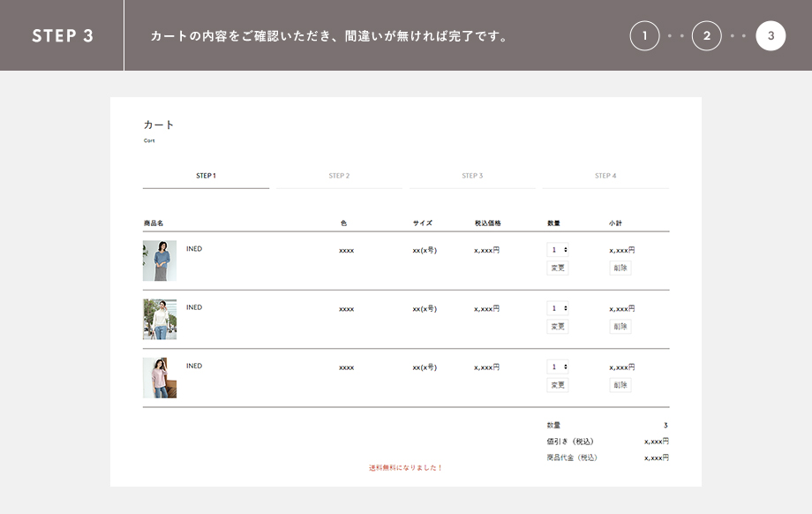Open quantity dropdown for first INED item

(x=558, y=250)
